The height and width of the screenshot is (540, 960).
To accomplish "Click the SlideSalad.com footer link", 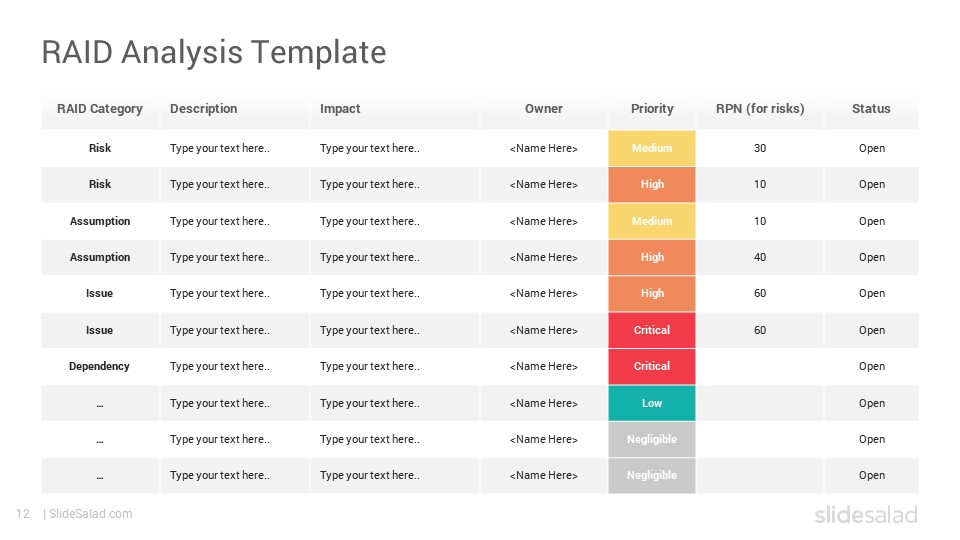I will (x=90, y=514).
